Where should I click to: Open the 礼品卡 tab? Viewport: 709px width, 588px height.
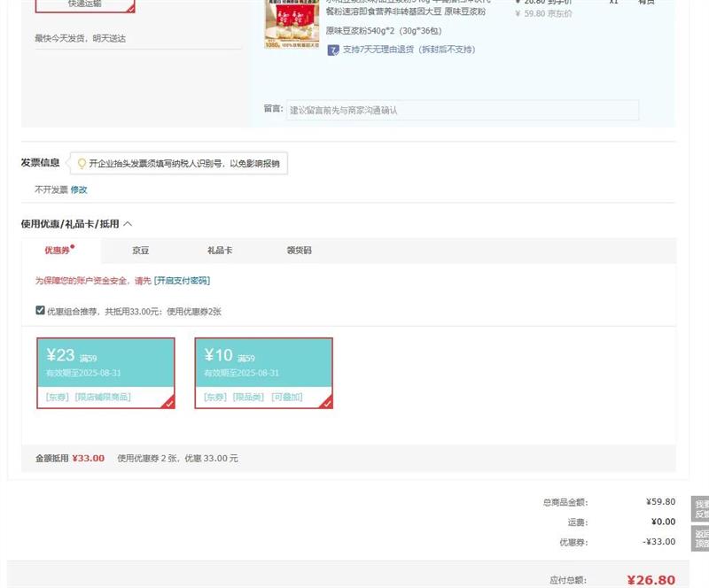pyautogui.click(x=220, y=251)
